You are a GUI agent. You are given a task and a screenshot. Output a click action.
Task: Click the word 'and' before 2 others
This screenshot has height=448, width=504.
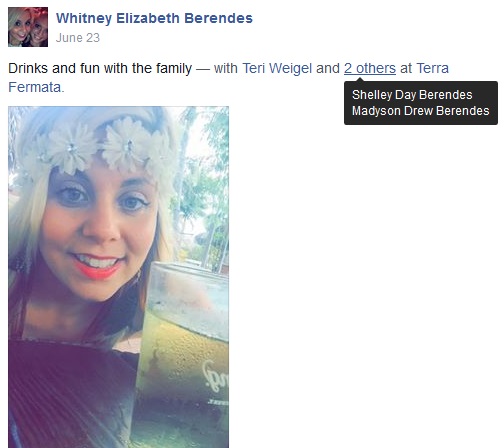(328, 68)
